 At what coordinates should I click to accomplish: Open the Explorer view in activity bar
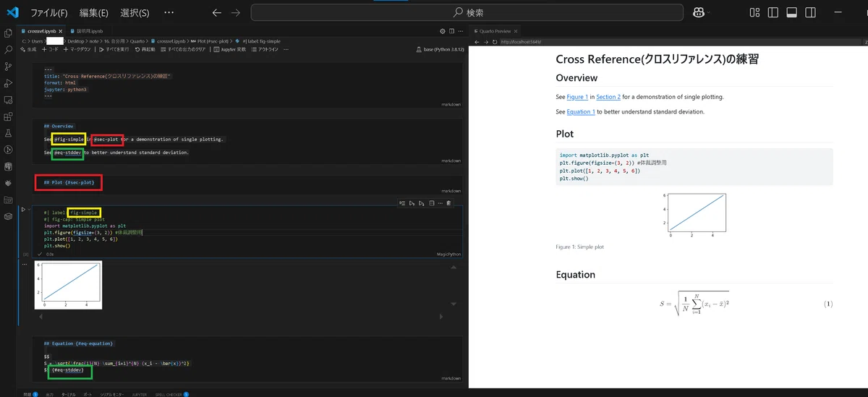point(9,33)
